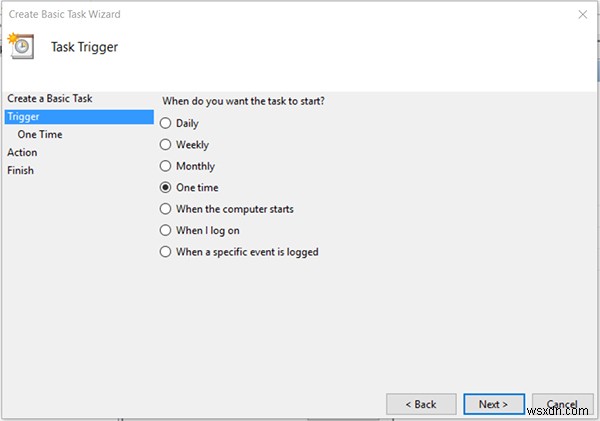Go to Create a Basic Task step
The width and height of the screenshot is (600, 421).
pos(49,99)
